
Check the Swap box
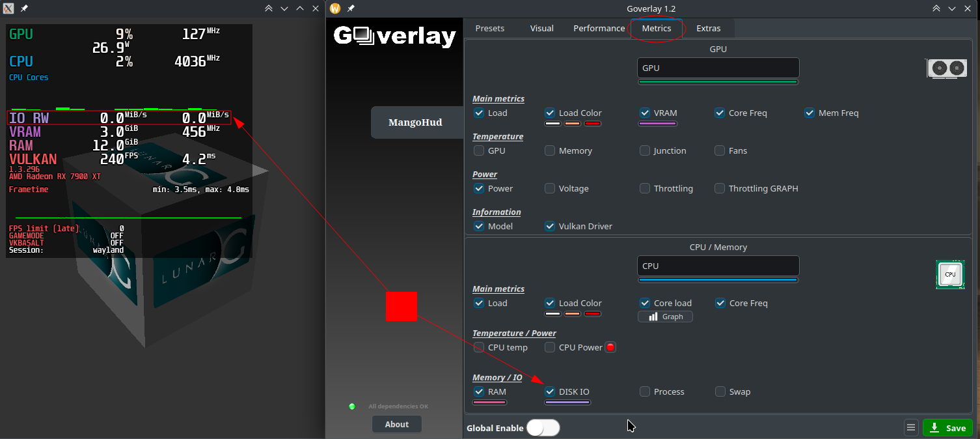click(x=720, y=391)
